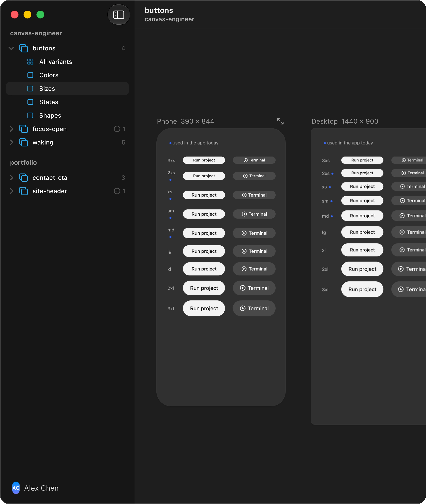Click the lg size label in Desktop
This screenshot has width=426, height=504.
pos(324,233)
